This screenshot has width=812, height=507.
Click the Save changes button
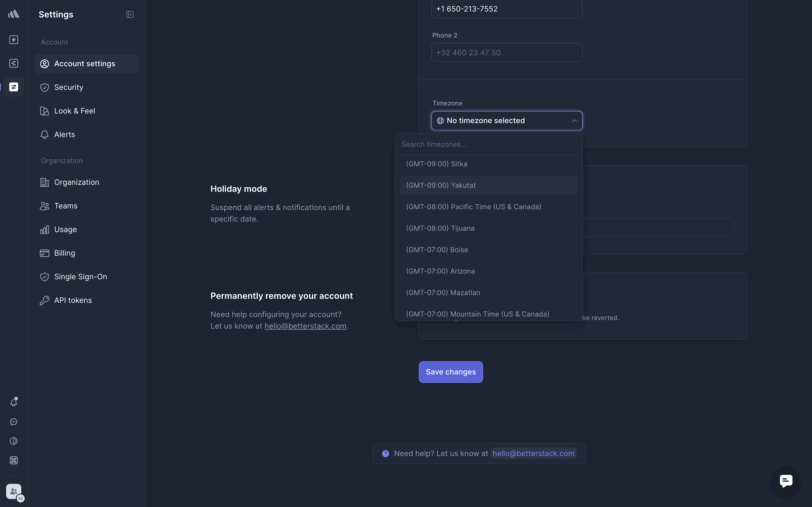[x=451, y=372]
